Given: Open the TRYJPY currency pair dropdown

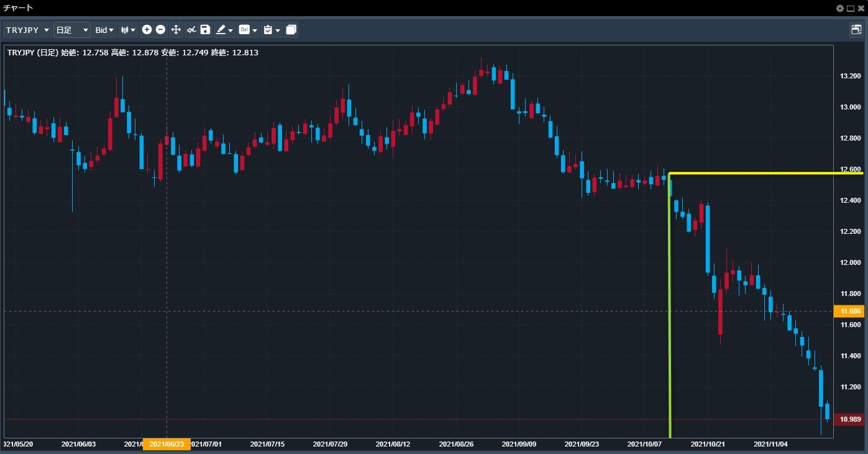Looking at the screenshot, I should click(x=27, y=30).
